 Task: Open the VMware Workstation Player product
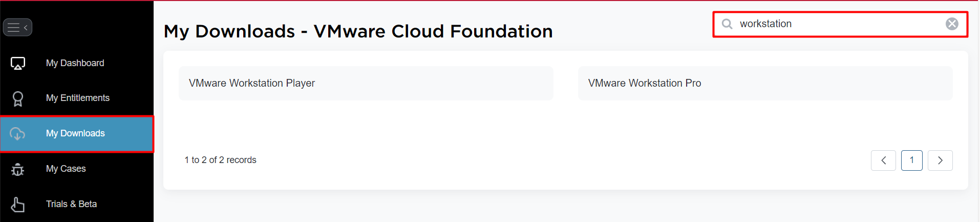366,83
